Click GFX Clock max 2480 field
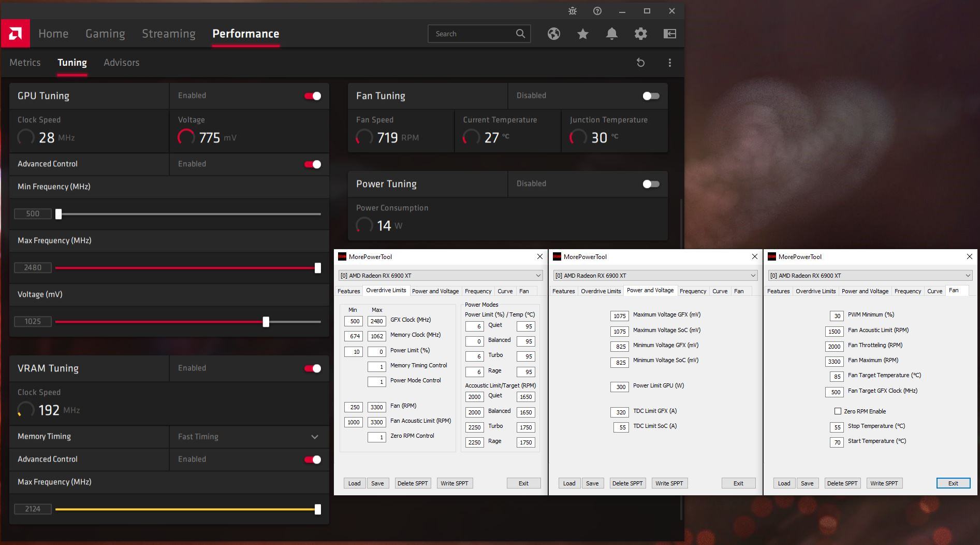This screenshot has width=980, height=545. (376, 321)
